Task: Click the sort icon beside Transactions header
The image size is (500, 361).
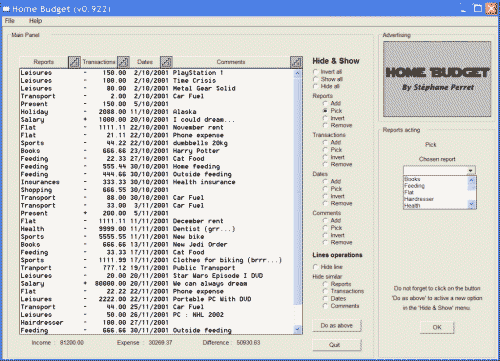Action: [x=123, y=62]
